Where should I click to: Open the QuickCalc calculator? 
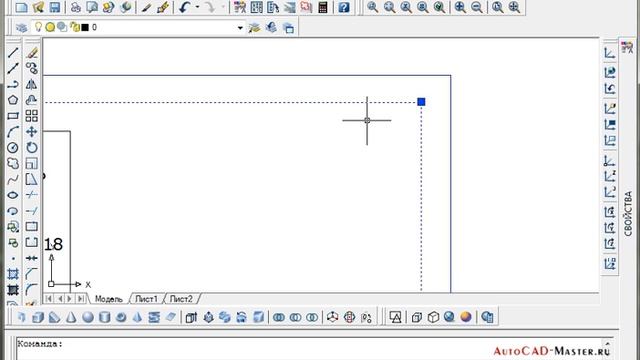(323, 7)
